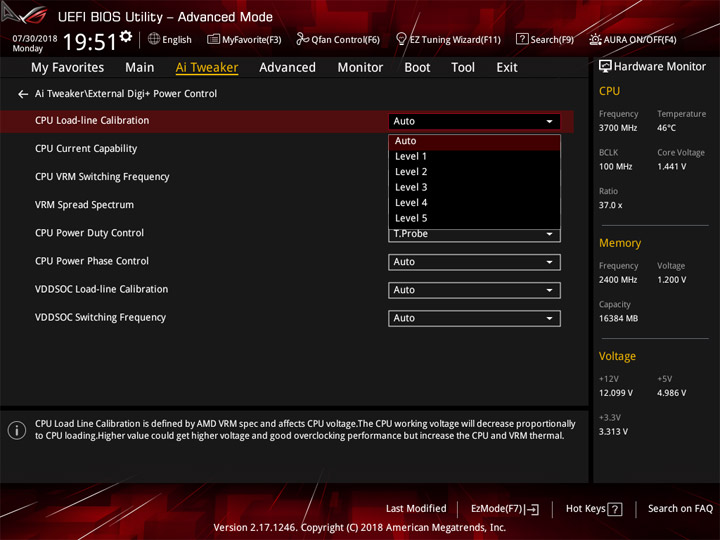The width and height of the screenshot is (720, 540).
Task: Select Level 5 option
Action: tap(474, 218)
